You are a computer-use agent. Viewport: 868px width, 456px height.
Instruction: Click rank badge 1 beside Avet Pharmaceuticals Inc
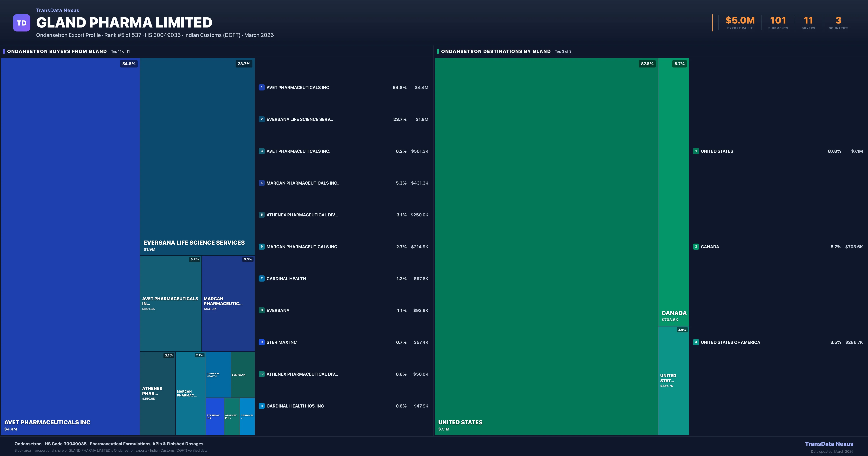point(261,87)
